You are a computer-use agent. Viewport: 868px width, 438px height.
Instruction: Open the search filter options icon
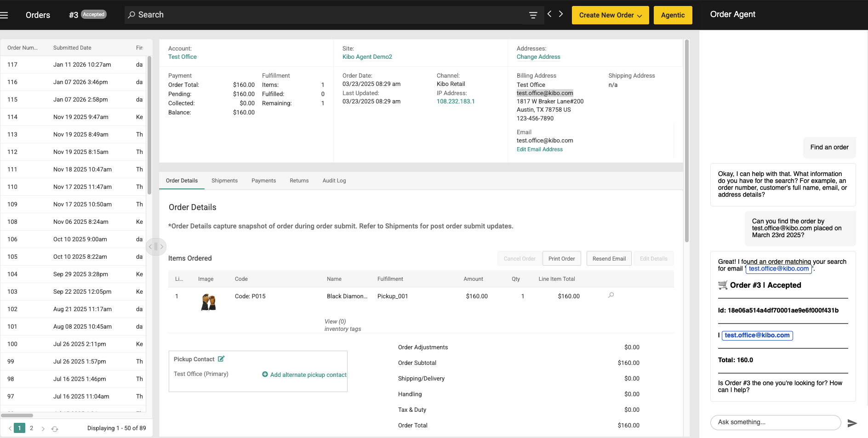[532, 14]
